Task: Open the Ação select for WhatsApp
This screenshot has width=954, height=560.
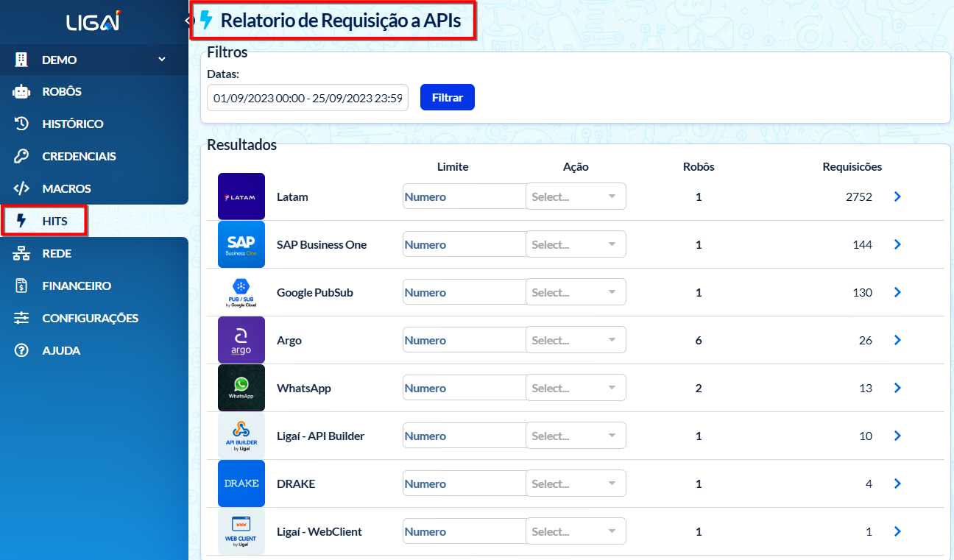Action: pyautogui.click(x=576, y=388)
